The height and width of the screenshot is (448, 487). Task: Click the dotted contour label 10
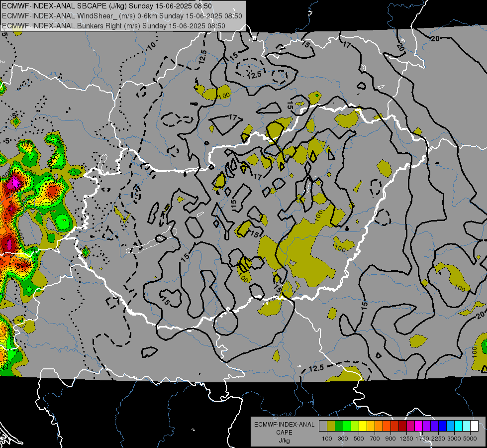tap(152, 47)
